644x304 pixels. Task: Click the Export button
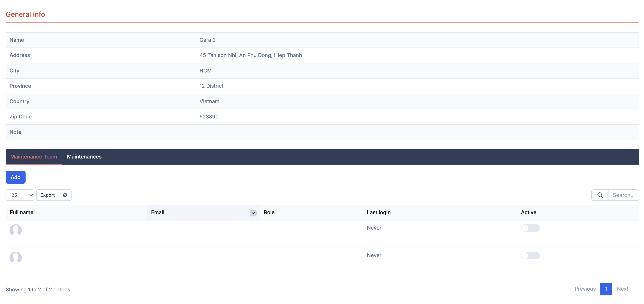[x=47, y=195]
